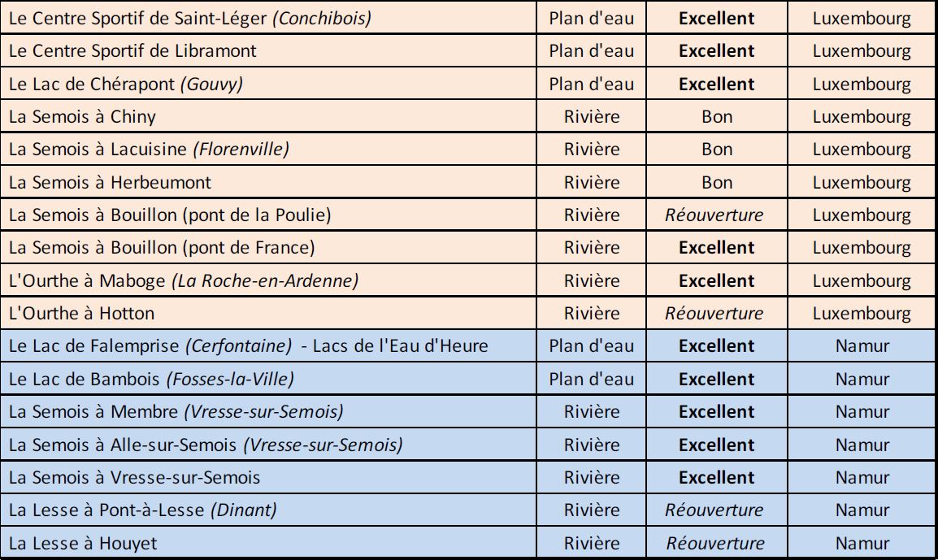The width and height of the screenshot is (938, 560).
Task: Click 'Réouverture' status for Bouillon pont de la Poulie
Action: 714,215
